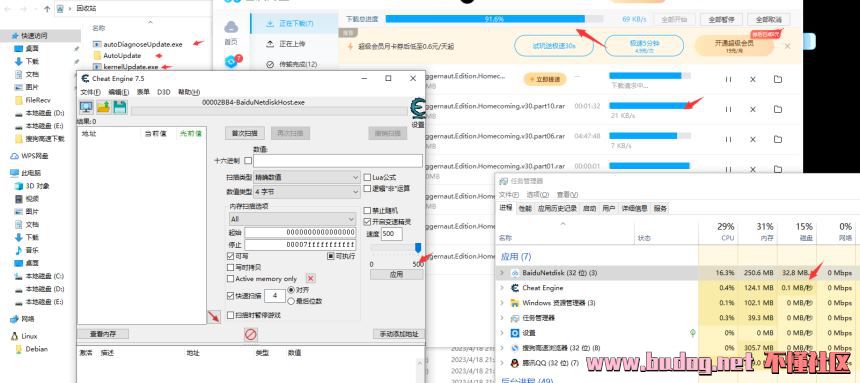Screen dimensions: 860x383
Task: Click the 首次扫描 button
Action: (245, 133)
